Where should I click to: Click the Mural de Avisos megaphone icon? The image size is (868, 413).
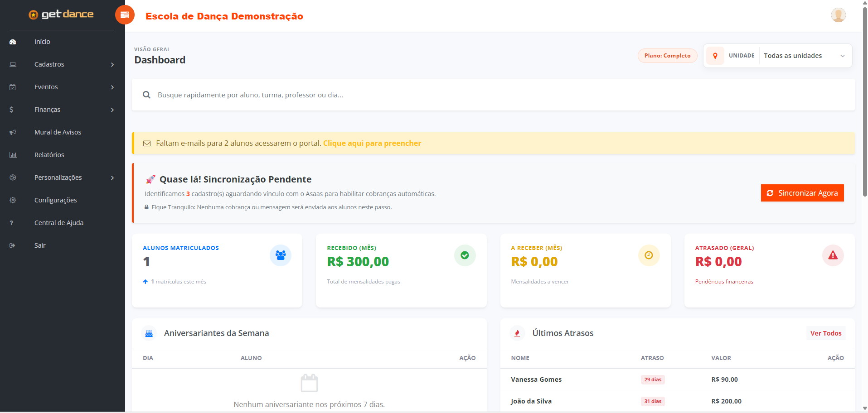[13, 132]
